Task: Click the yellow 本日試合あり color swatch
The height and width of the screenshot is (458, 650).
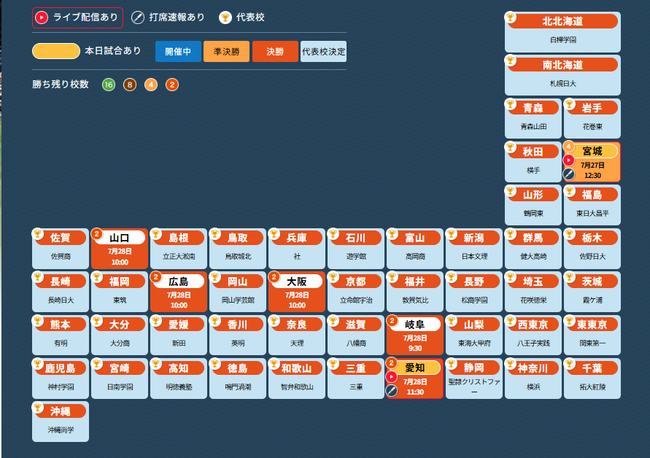Action: point(56,51)
